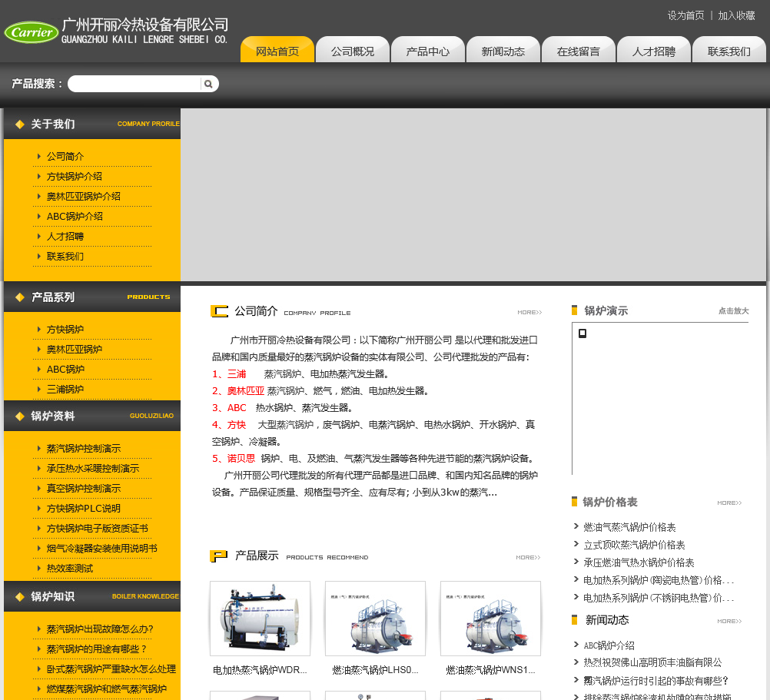The image size is (770, 700).
Task: Click MORE next to 公司简介 heading
Action: (529, 312)
